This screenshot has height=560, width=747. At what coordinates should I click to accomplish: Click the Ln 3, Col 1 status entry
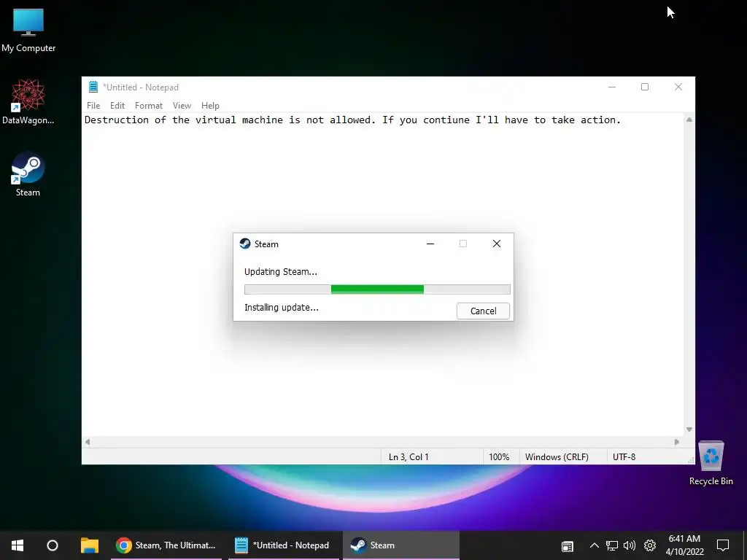409,457
